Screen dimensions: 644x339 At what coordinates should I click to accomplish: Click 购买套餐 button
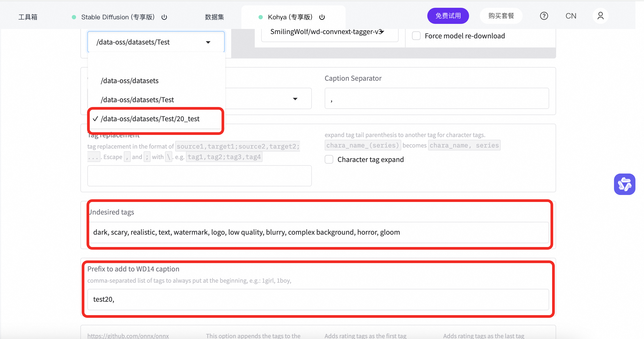[x=501, y=16]
